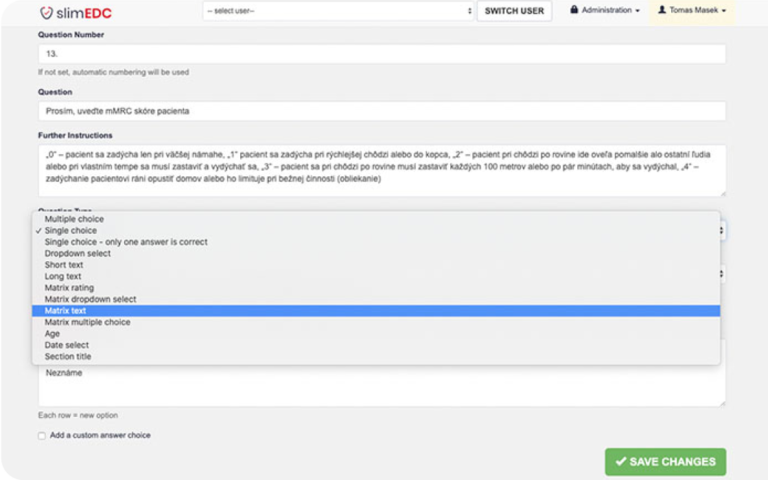The width and height of the screenshot is (768, 480).
Task: Choose the Date select option
Action: 376,345
